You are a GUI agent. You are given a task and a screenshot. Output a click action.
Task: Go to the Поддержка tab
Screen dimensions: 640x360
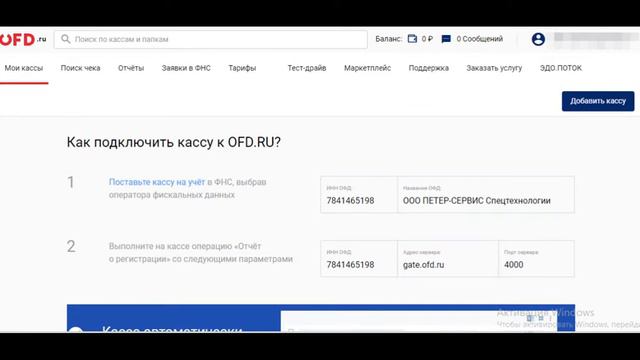tap(429, 68)
